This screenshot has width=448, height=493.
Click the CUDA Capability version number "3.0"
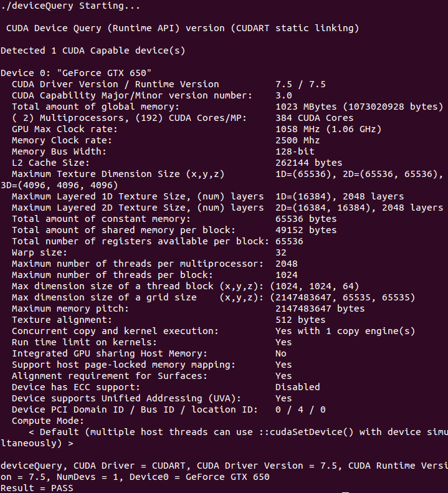pos(284,95)
